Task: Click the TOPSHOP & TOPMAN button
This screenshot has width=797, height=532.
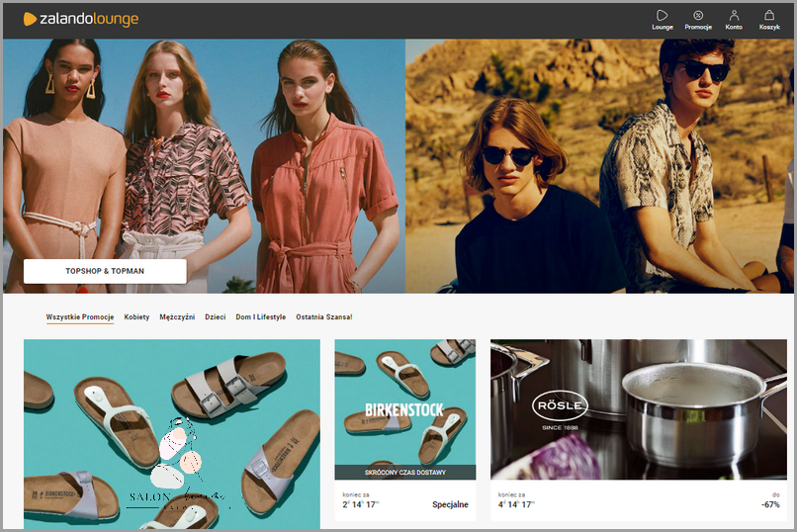Action: [x=105, y=271]
